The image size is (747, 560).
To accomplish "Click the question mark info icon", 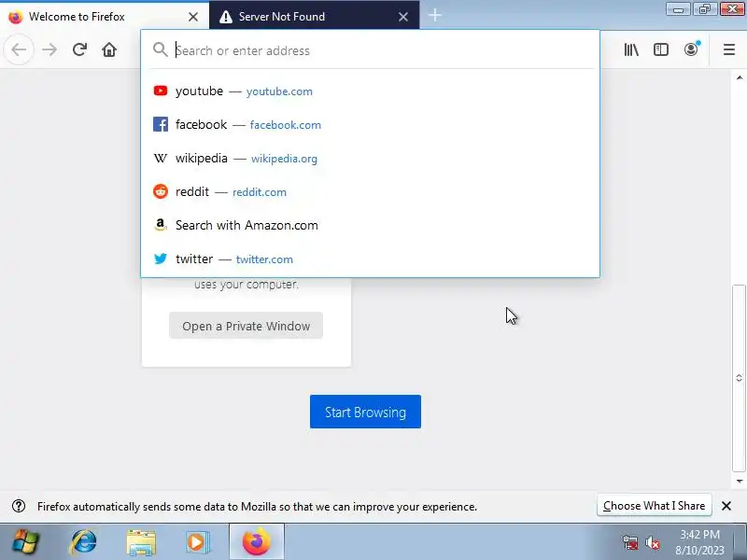I will pos(19,506).
